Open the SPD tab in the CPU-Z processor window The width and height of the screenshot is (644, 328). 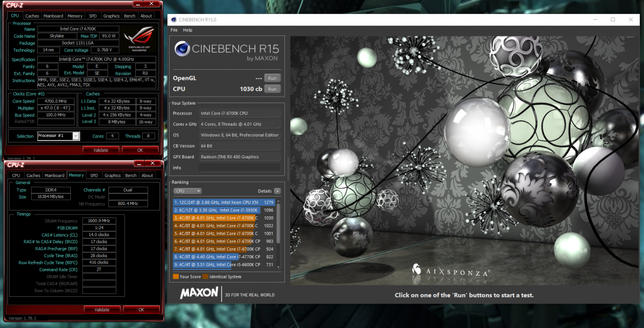93,16
